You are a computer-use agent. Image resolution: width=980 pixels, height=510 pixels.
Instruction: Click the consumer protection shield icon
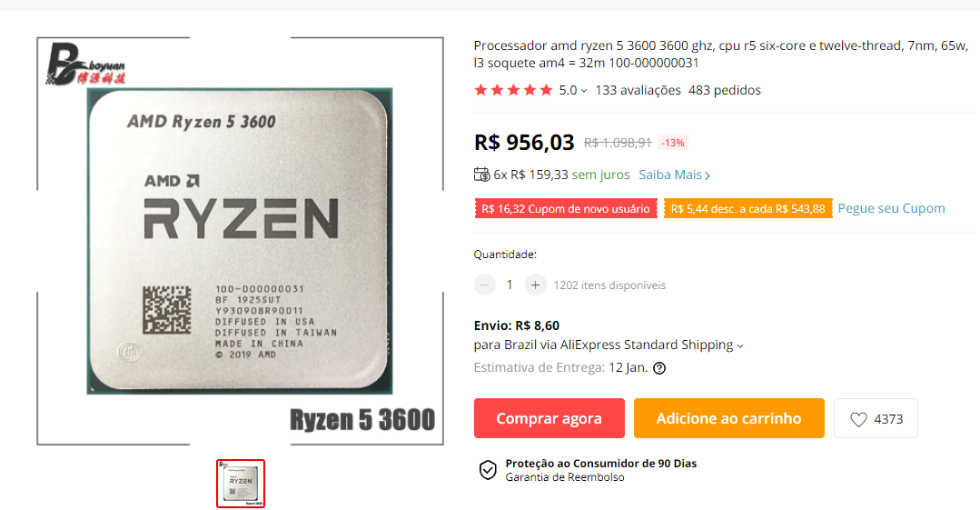(x=488, y=470)
